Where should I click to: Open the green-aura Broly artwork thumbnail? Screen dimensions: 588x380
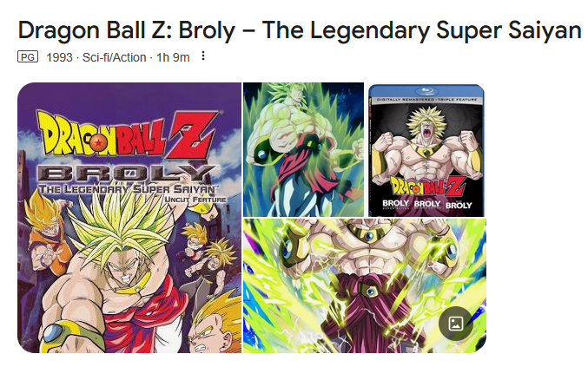(303, 149)
